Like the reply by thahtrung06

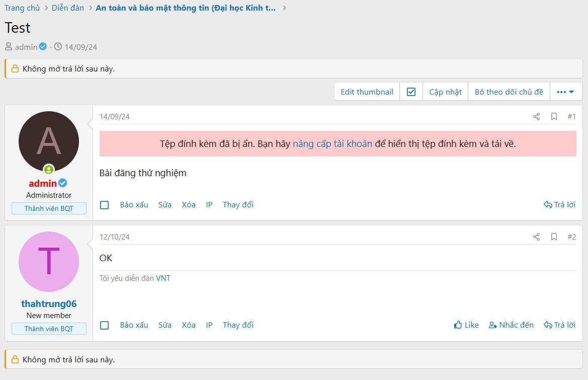pyautogui.click(x=466, y=325)
